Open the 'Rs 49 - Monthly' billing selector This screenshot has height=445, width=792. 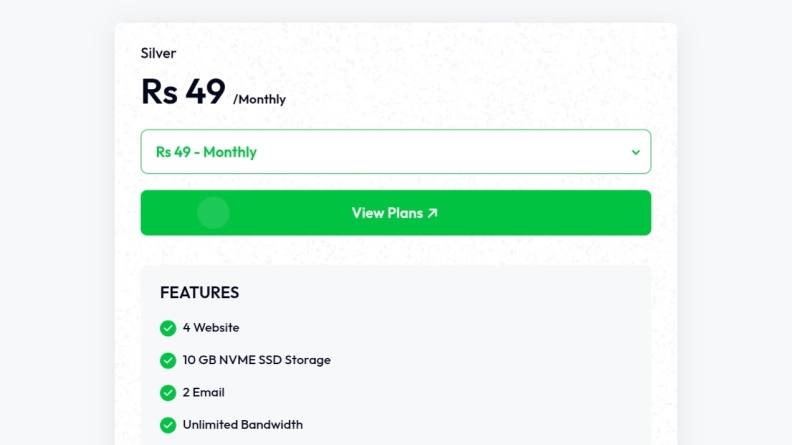395,152
